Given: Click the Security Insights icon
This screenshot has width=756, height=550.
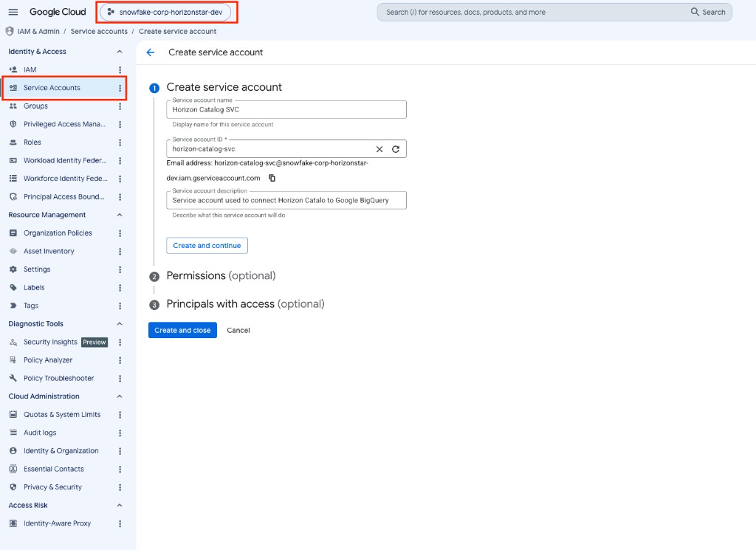Looking at the screenshot, I should (13, 343).
